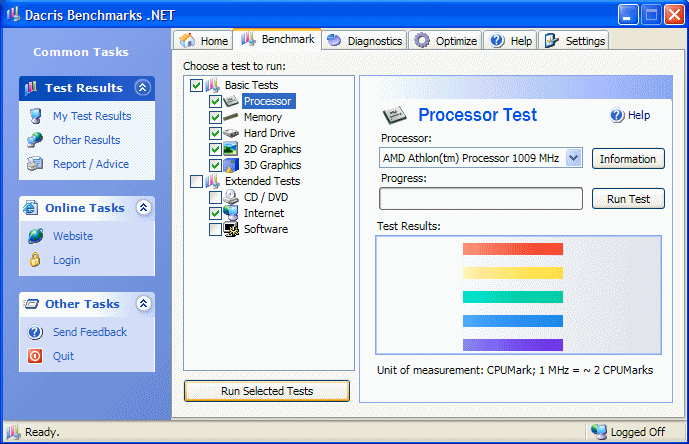The image size is (689, 444).
Task: Collapse the Test Results panel
Action: coord(142,87)
